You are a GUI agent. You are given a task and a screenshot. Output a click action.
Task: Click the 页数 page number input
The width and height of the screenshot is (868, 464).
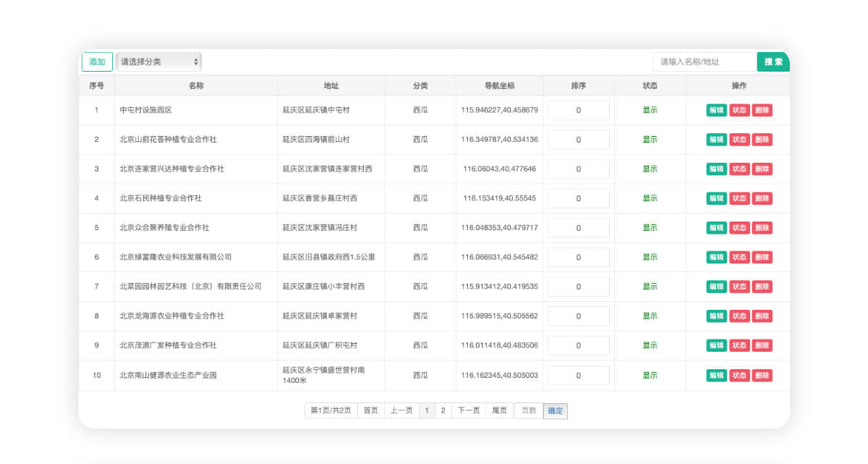click(x=528, y=410)
